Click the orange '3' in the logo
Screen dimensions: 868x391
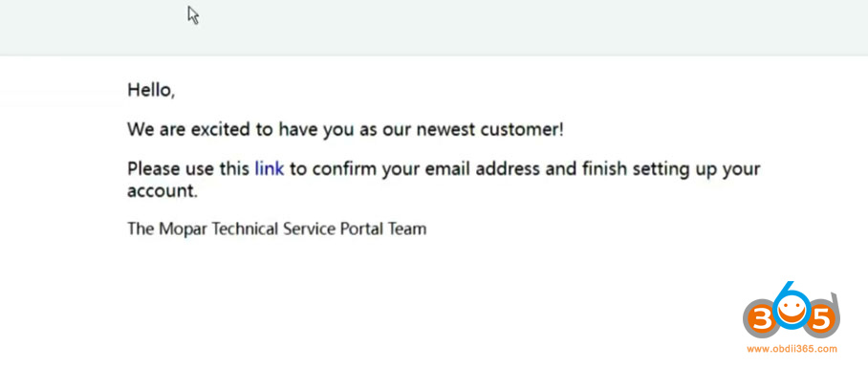click(x=757, y=318)
